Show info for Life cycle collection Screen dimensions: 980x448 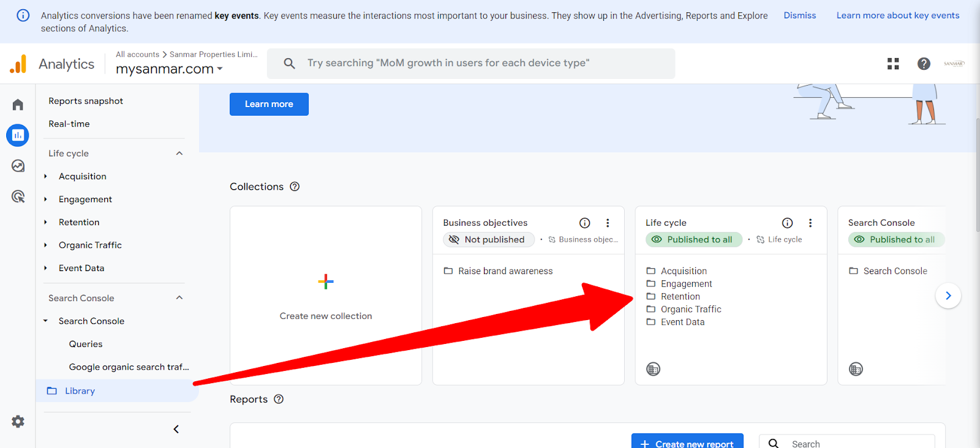(788, 223)
